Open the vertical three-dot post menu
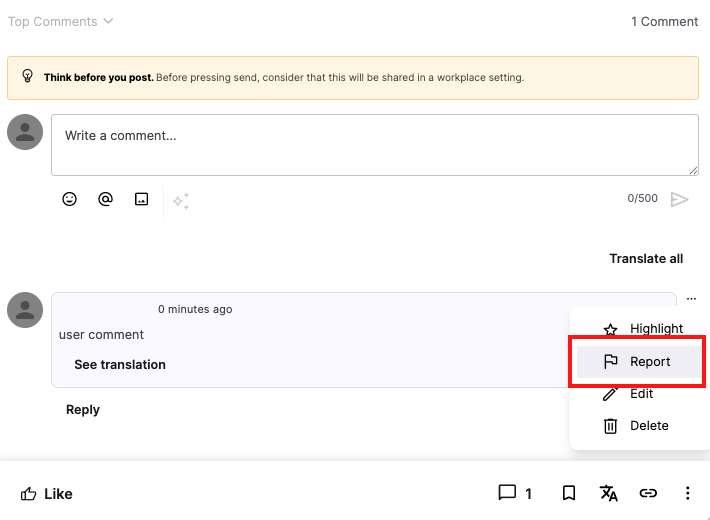 [x=687, y=493]
